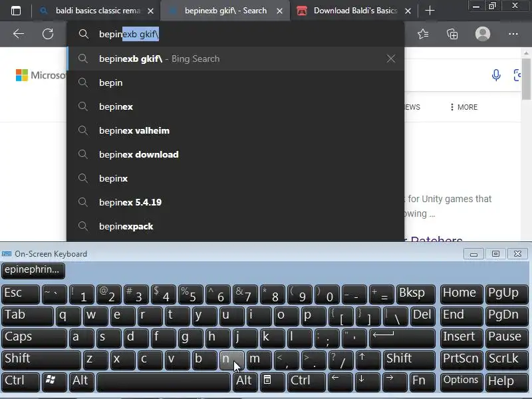Pick the 'epinephrin...' text prediction
The width and height of the screenshot is (532, 399).
tap(33, 270)
